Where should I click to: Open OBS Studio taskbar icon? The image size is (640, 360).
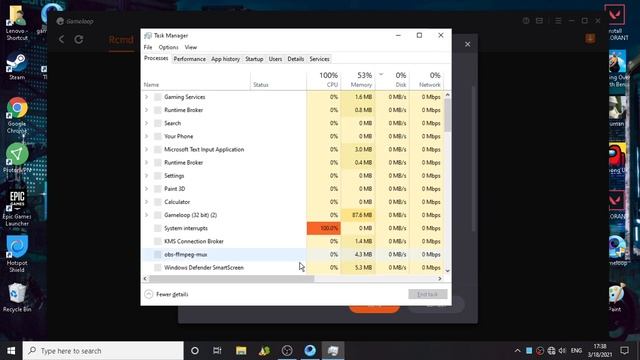[x=287, y=351]
